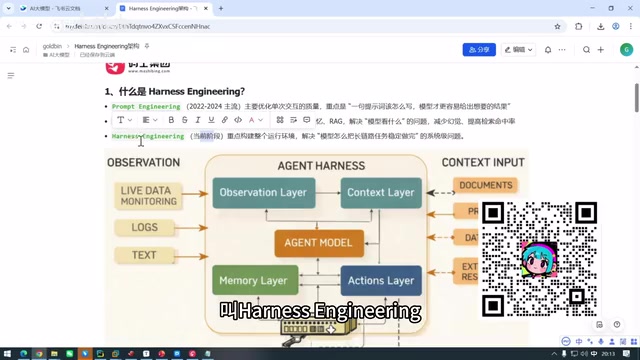The width and height of the screenshot is (640, 360).
Task: Open browser downloads icon
Action: coord(600,27)
